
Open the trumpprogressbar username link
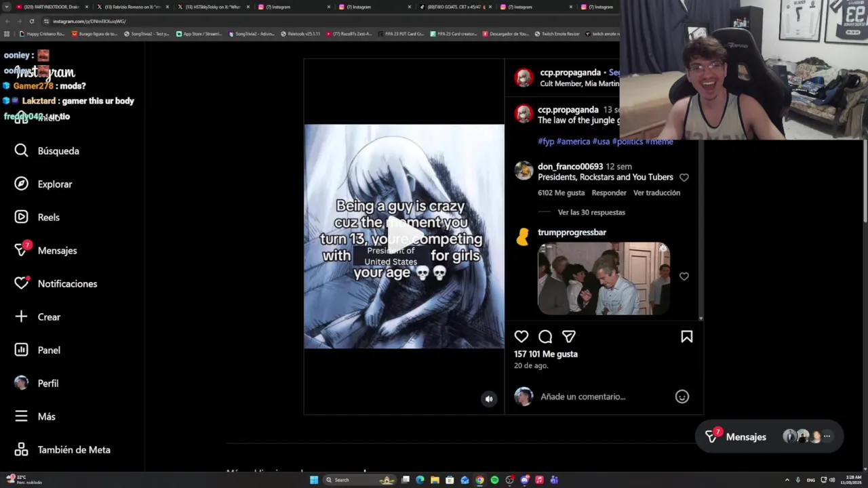[x=572, y=232]
